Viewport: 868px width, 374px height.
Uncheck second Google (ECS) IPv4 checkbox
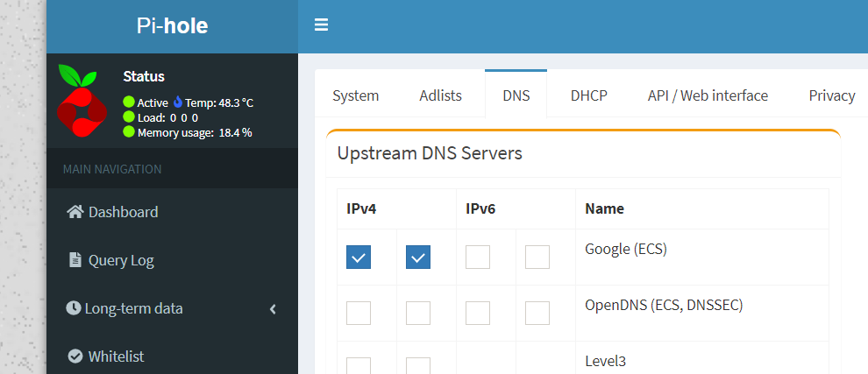tap(418, 258)
